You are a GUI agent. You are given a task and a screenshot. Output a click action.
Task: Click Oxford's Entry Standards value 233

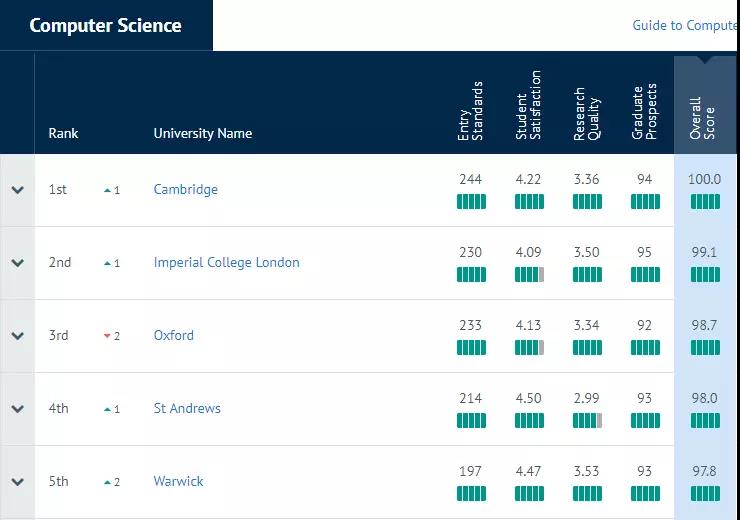[x=471, y=325]
